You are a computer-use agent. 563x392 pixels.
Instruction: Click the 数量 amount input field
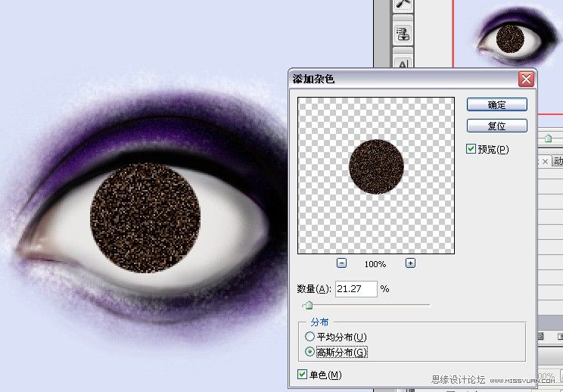(356, 289)
